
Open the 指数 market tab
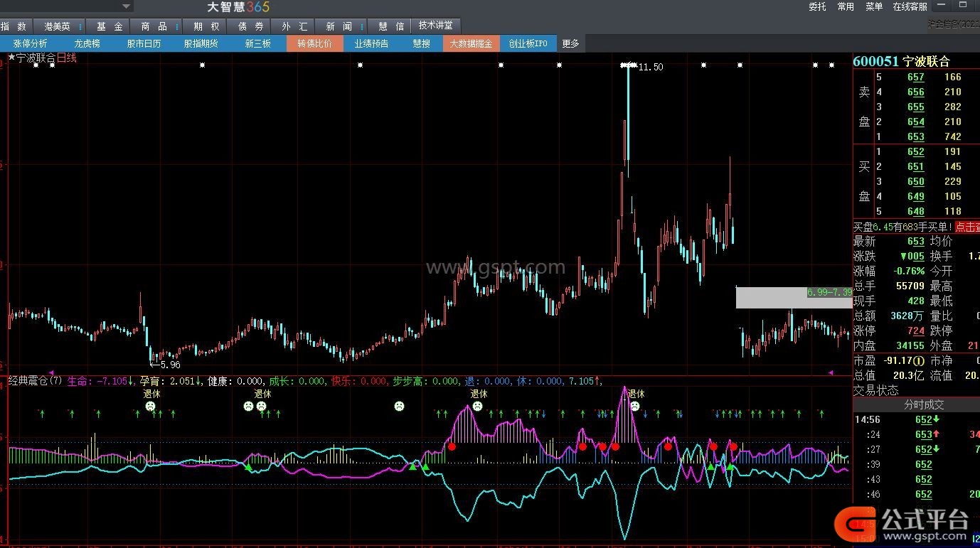(x=13, y=26)
